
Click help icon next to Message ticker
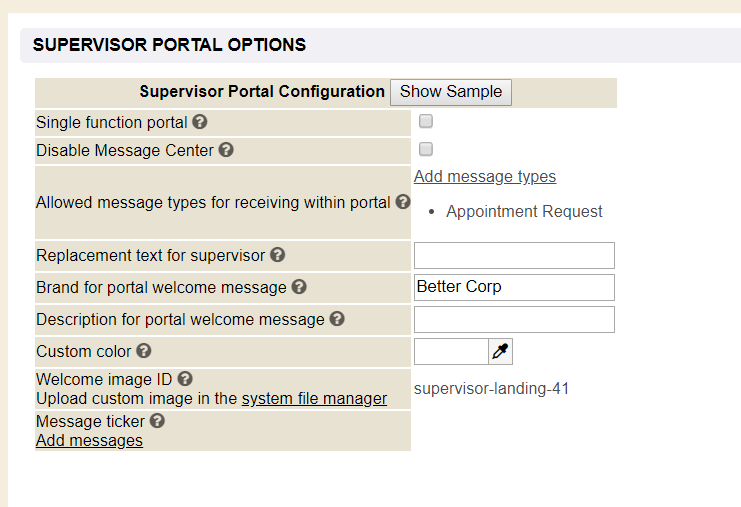[157, 422]
